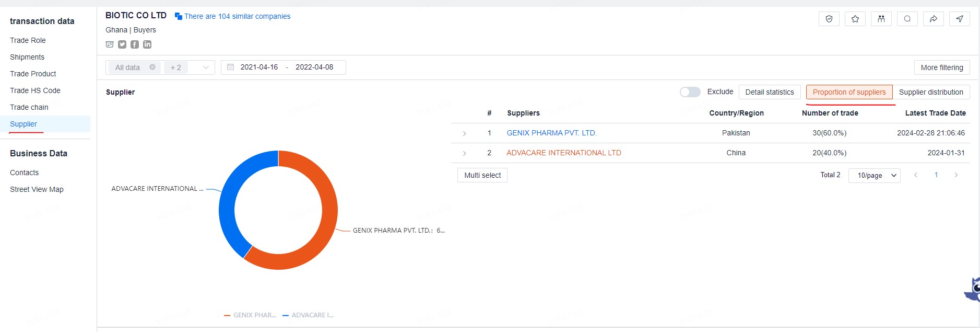Click the BIOTIC CO LTD company title
The height and width of the screenshot is (332, 980).
[x=136, y=16]
